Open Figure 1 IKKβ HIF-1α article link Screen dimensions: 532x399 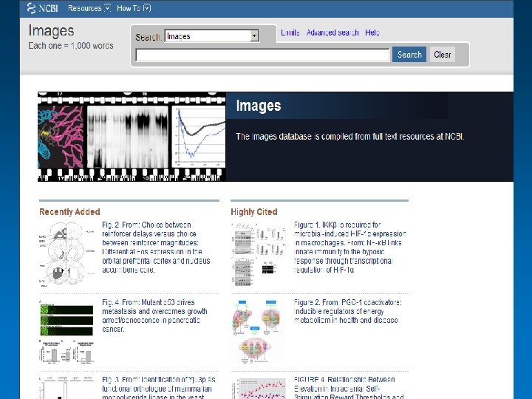click(349, 248)
